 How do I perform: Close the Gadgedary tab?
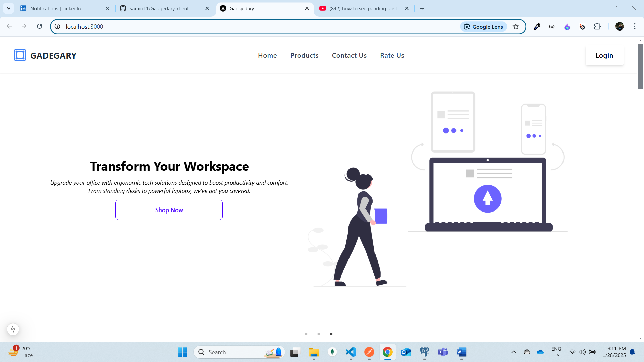tap(307, 8)
